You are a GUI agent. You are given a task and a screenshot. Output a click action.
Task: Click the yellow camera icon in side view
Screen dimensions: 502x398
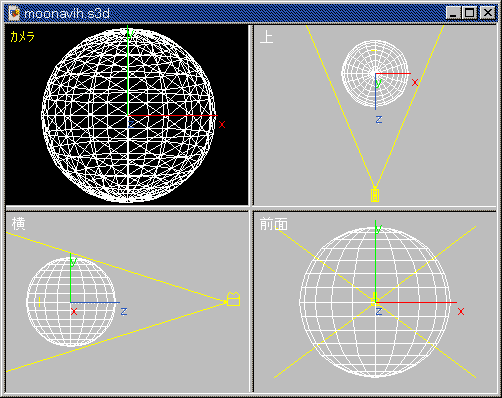coord(233,299)
